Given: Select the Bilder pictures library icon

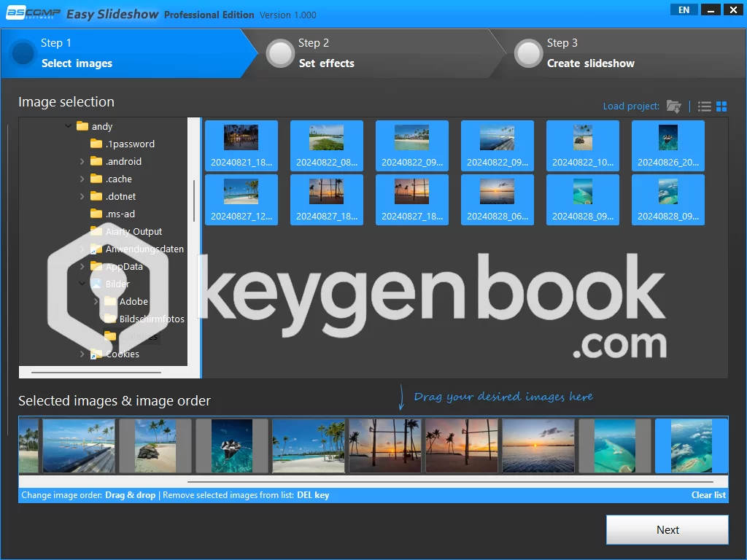Looking at the screenshot, I should pyautogui.click(x=96, y=284).
